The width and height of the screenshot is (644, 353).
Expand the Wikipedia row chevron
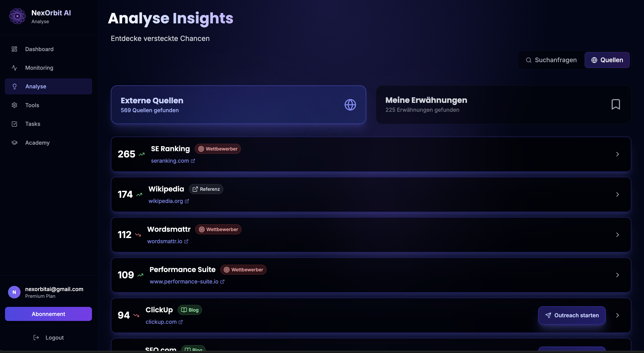618,194
